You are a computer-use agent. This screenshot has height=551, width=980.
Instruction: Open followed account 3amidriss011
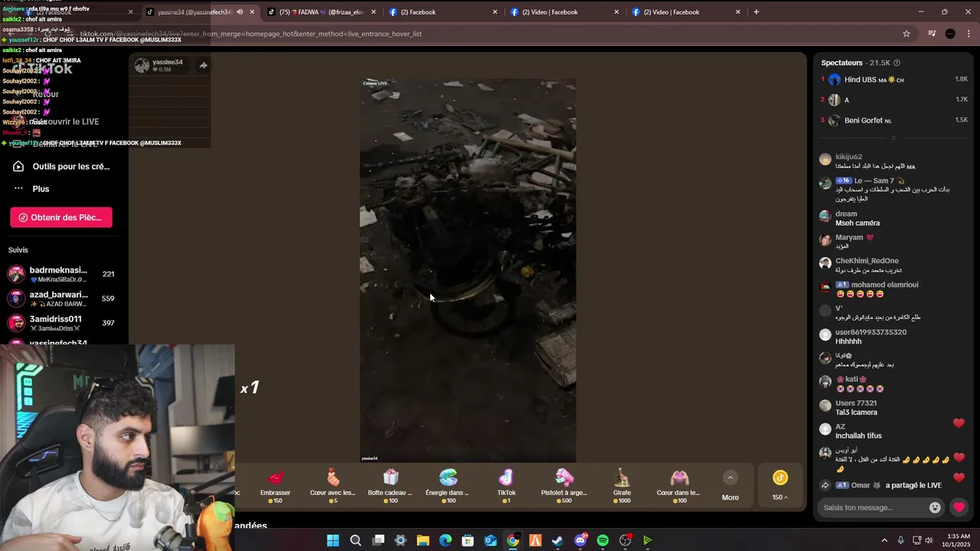(x=61, y=323)
